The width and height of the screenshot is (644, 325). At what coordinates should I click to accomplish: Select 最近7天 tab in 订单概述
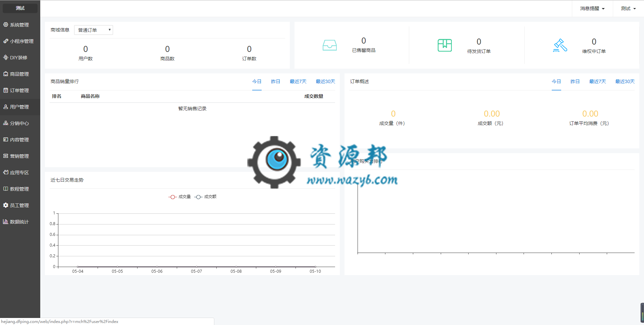tap(598, 81)
